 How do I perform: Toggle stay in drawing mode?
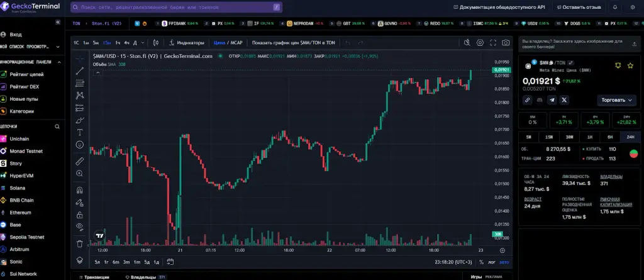pyautogui.click(x=80, y=203)
